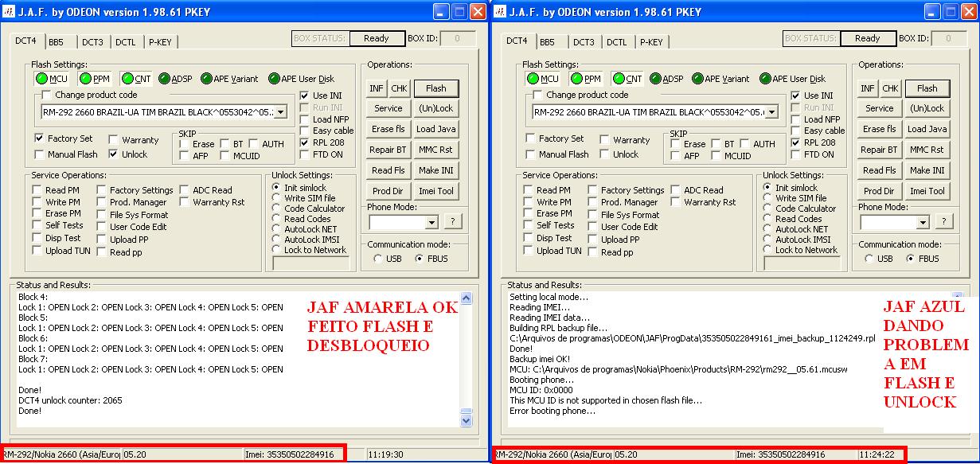Image resolution: width=980 pixels, height=464 pixels.
Task: Open DCTL tab in the left JAF window
Action: click(125, 42)
